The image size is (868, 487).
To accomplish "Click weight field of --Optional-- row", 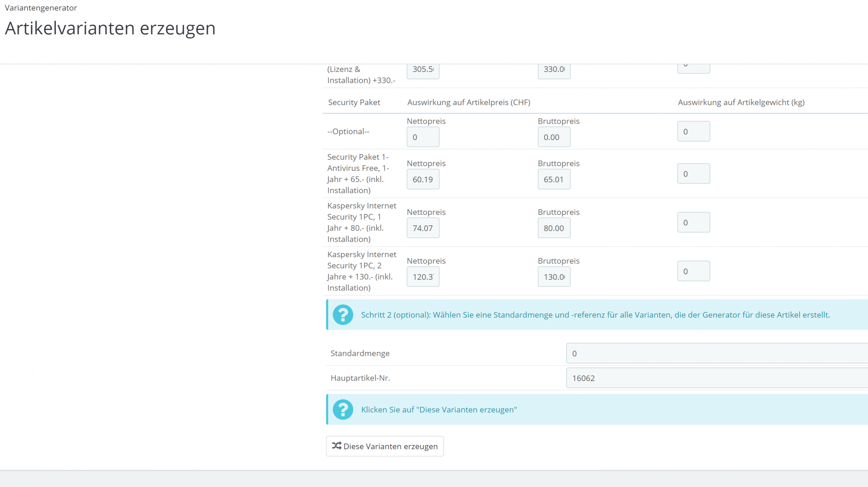I will tap(693, 131).
